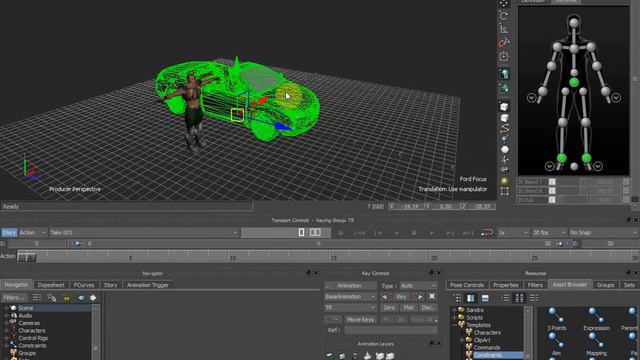
Task: Switch Asset Browser to details view icon
Action: point(534,298)
